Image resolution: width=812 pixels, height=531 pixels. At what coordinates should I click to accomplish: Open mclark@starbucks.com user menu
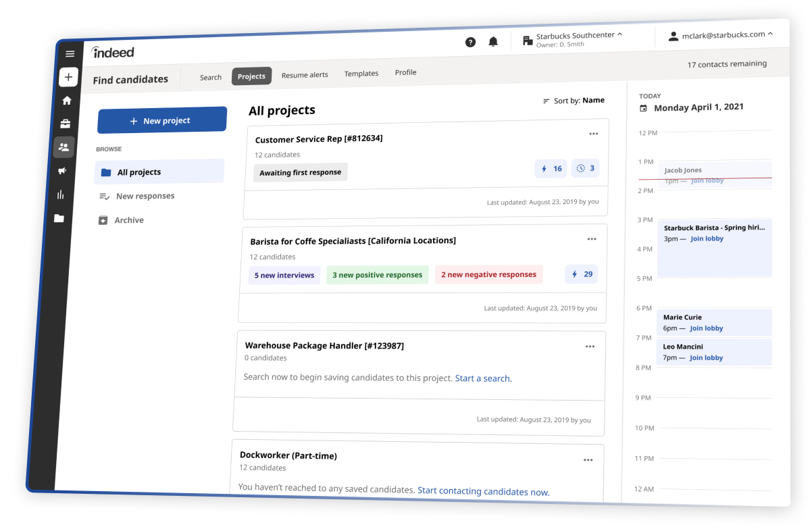tap(720, 35)
